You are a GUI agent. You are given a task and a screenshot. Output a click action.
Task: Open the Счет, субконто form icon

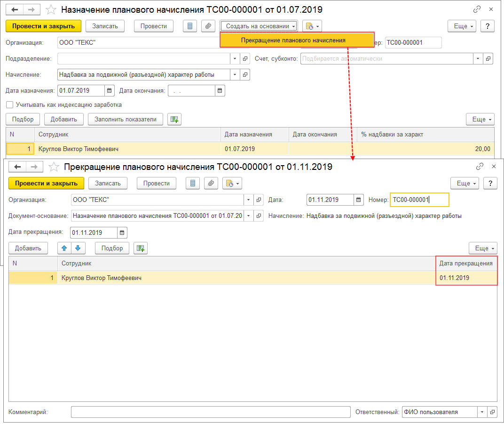(488, 58)
